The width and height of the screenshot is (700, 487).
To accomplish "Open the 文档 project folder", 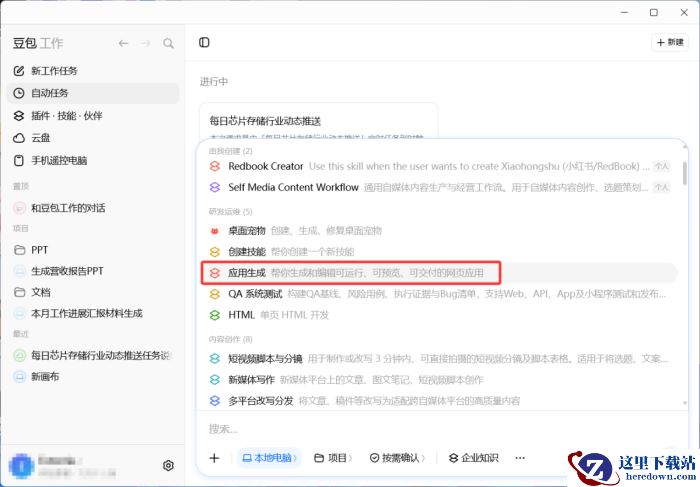I will (x=93, y=292).
